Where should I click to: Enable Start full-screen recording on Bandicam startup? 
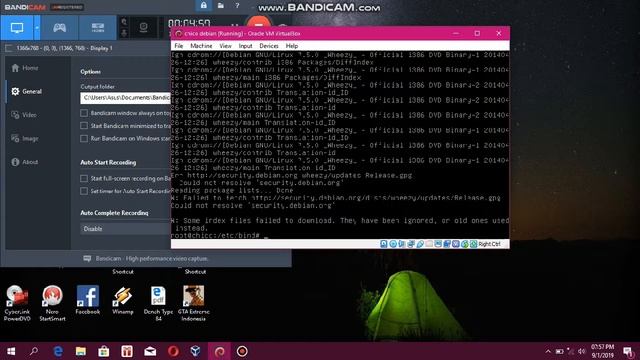[x=84, y=178]
